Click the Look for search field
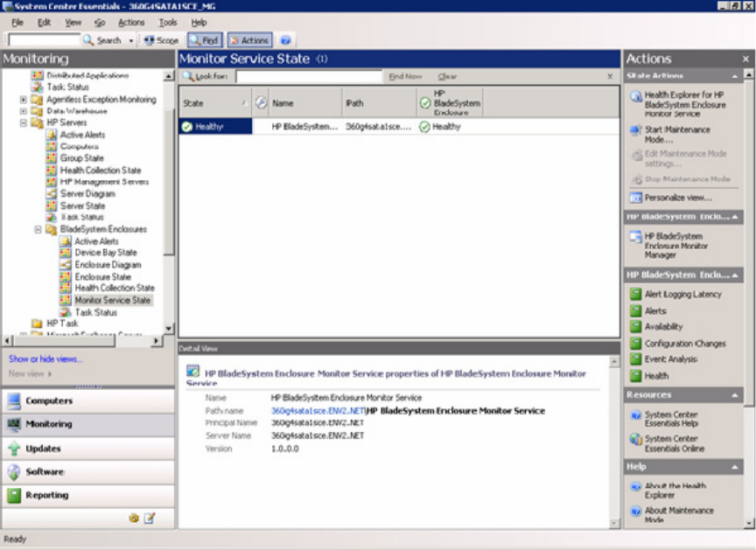The height and width of the screenshot is (550, 756). click(308, 77)
